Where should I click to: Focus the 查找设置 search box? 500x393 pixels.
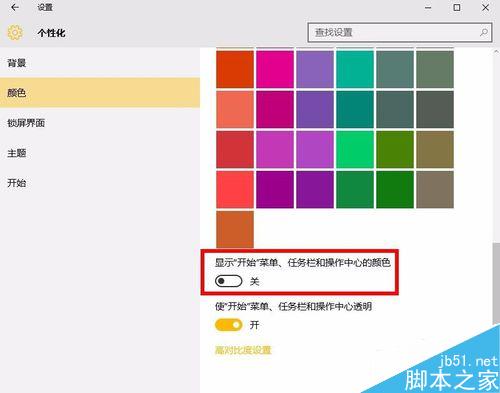pyautogui.click(x=400, y=32)
